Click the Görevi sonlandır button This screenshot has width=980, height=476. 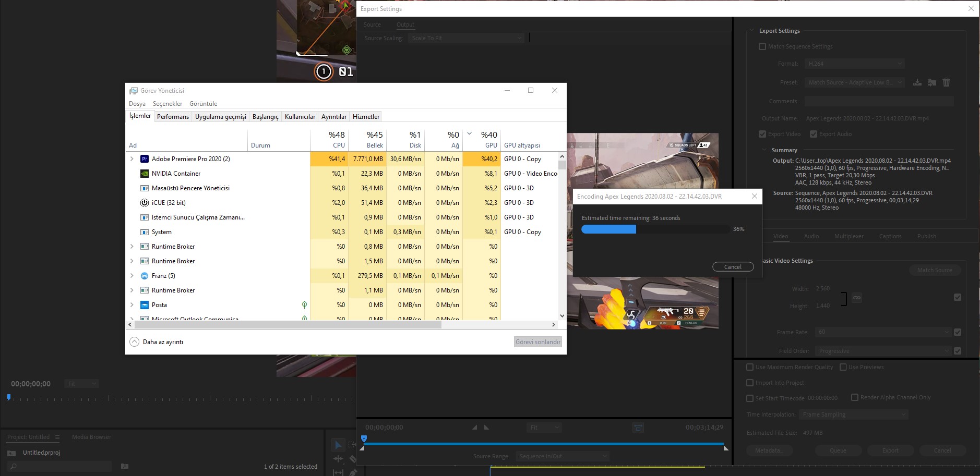pyautogui.click(x=537, y=342)
